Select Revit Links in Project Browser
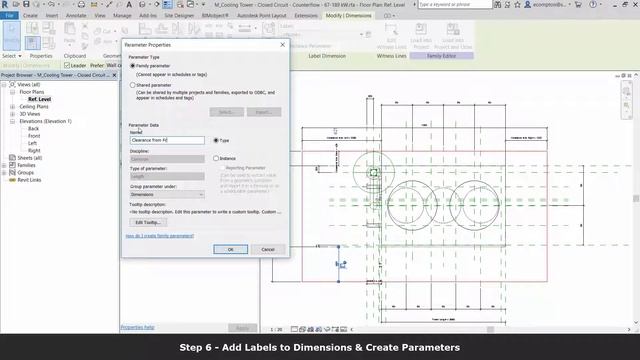This screenshot has height=360, width=640. [x=29, y=180]
